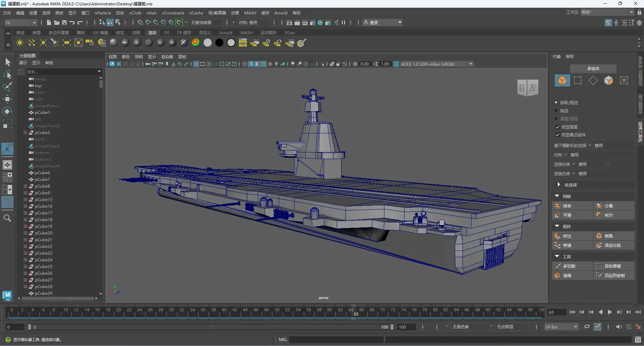Activate the Target Weld (目标焊接) tool
This screenshot has width=644, height=346.
point(599,266)
